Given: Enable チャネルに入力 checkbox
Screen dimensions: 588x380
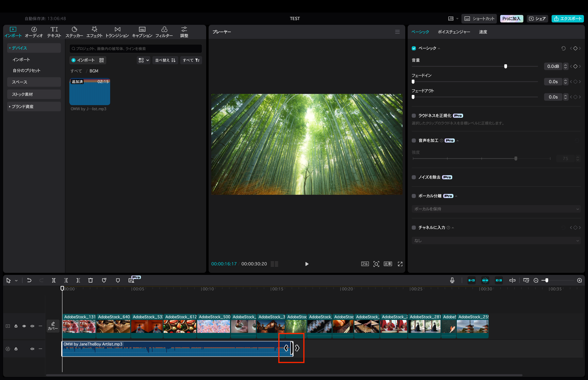Looking at the screenshot, I should click(414, 228).
